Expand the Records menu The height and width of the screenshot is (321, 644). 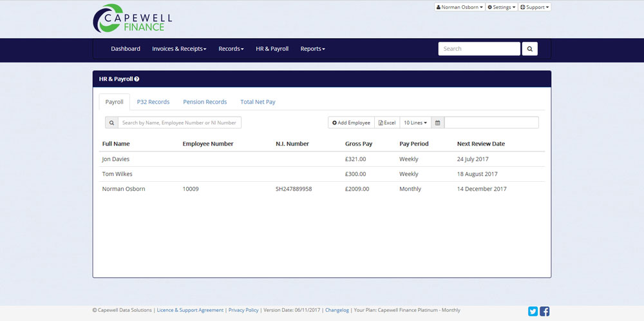tap(231, 48)
